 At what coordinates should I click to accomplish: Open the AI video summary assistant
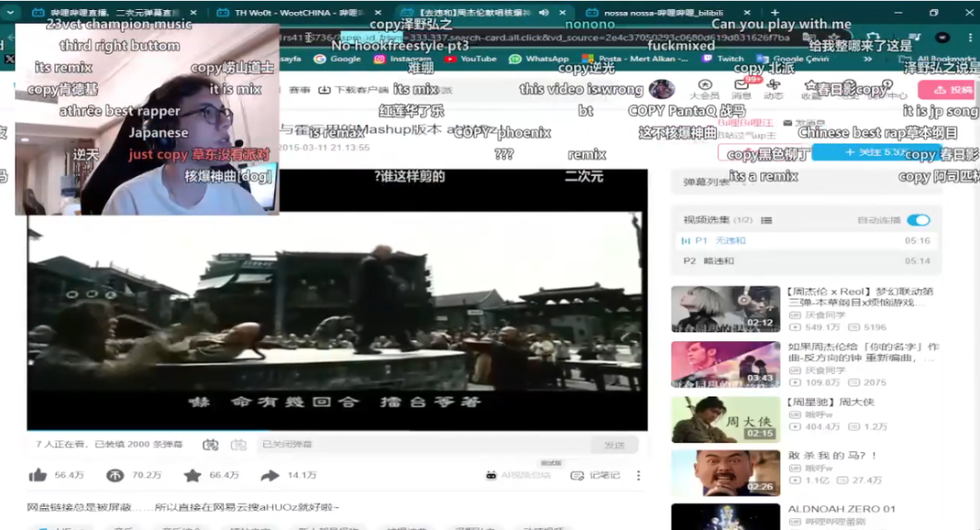tap(518, 476)
